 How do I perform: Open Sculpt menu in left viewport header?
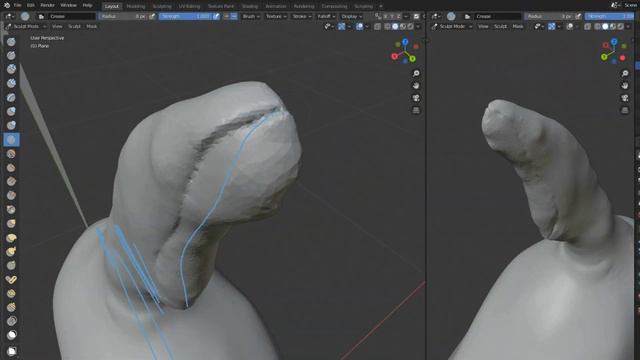(x=74, y=27)
